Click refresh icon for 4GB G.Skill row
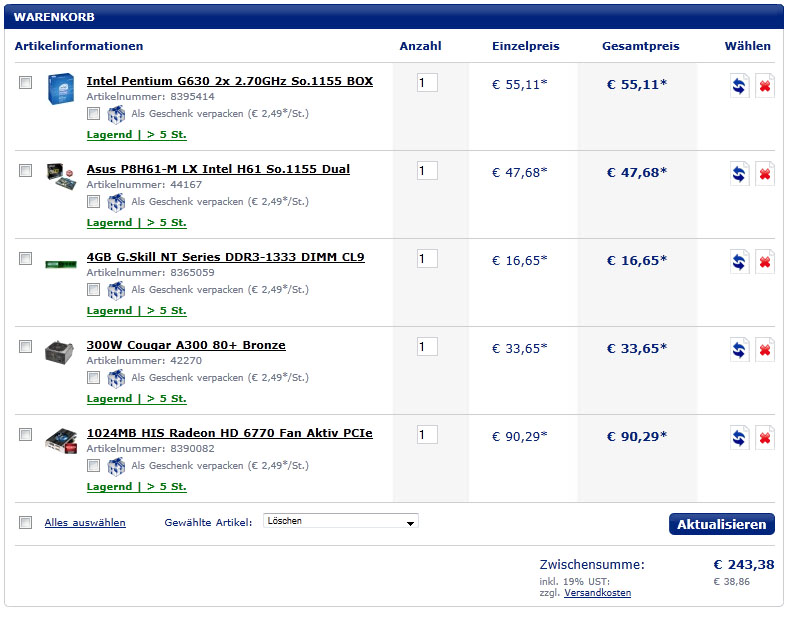The height and width of the screenshot is (617, 785). (x=739, y=262)
